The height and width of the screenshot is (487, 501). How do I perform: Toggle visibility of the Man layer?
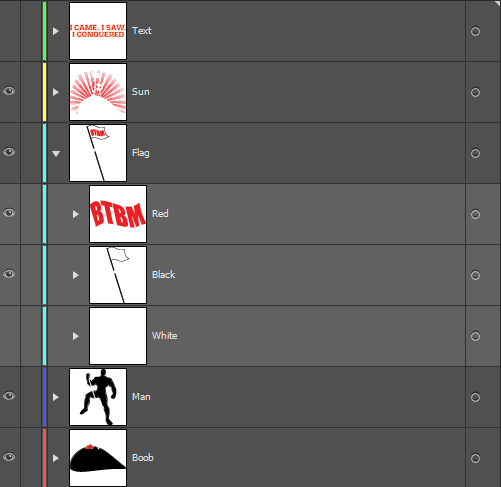(9, 396)
